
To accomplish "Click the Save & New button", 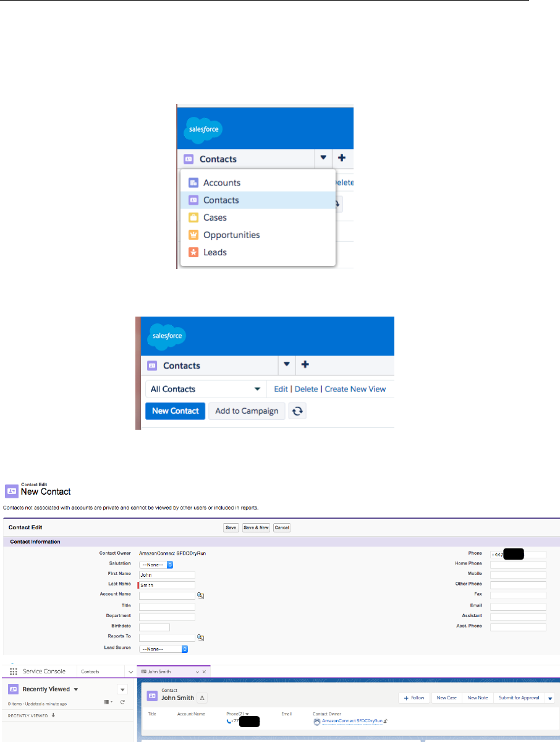I will (256, 527).
